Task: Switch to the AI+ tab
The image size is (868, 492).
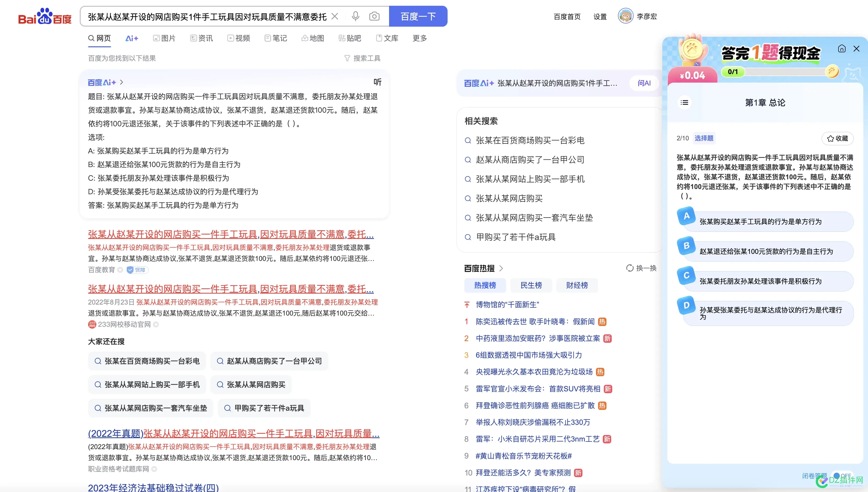Action: [x=132, y=38]
